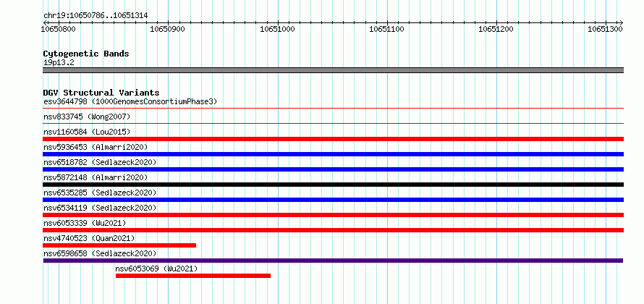Viewport: 644px width, 304px height.
Task: Click ruler position 10651200
Action: click(x=496, y=29)
